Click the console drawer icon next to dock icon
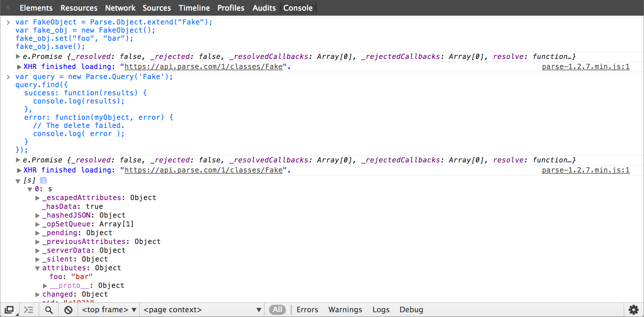Screen dimensions: 644x317 [x=29, y=310]
